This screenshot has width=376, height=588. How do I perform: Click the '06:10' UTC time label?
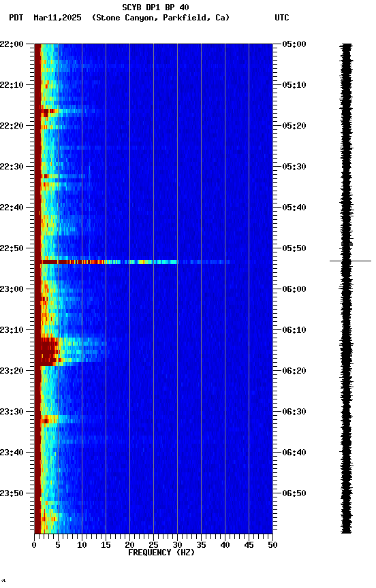coord(294,330)
